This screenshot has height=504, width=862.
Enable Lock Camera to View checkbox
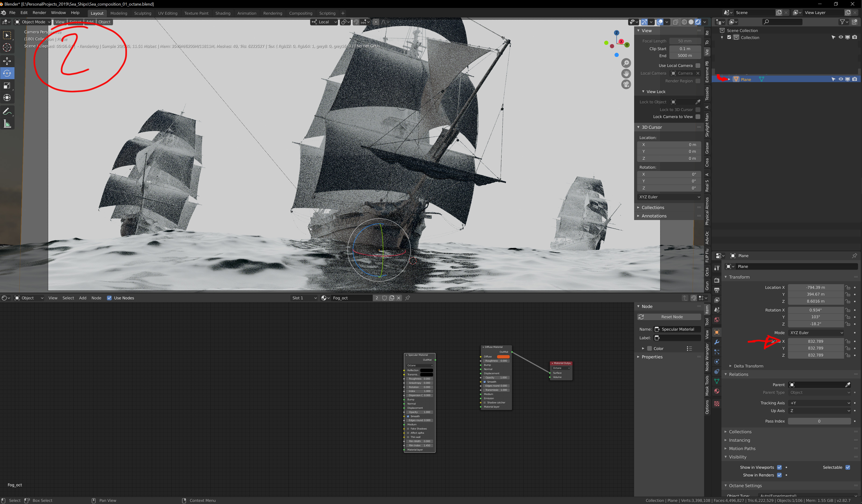(698, 117)
